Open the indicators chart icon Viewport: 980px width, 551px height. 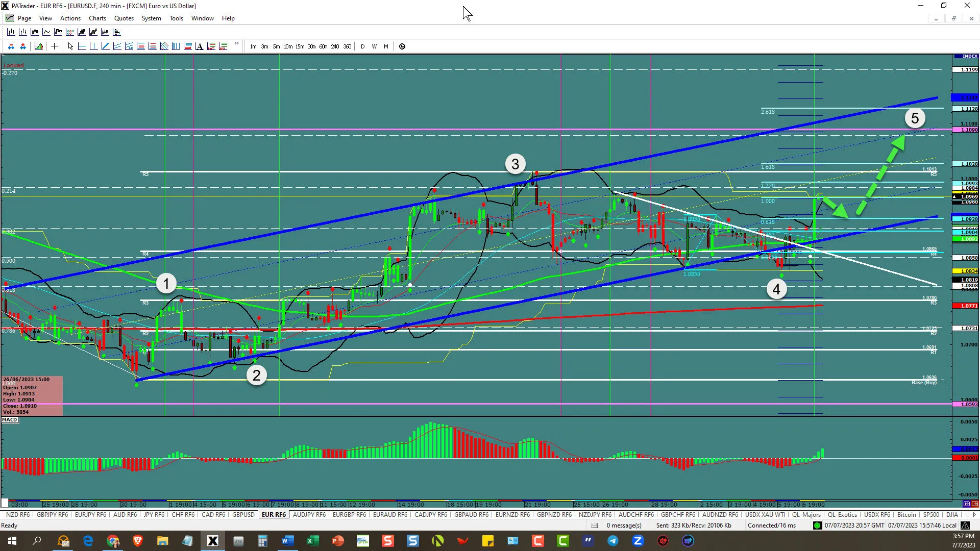coord(39,46)
